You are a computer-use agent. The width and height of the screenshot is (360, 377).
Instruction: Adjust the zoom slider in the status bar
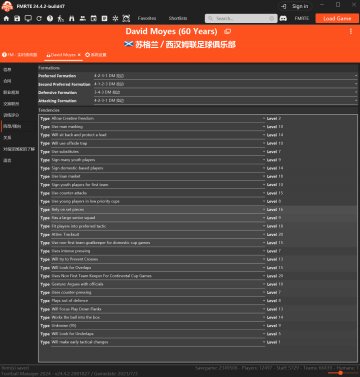[x=340, y=373]
